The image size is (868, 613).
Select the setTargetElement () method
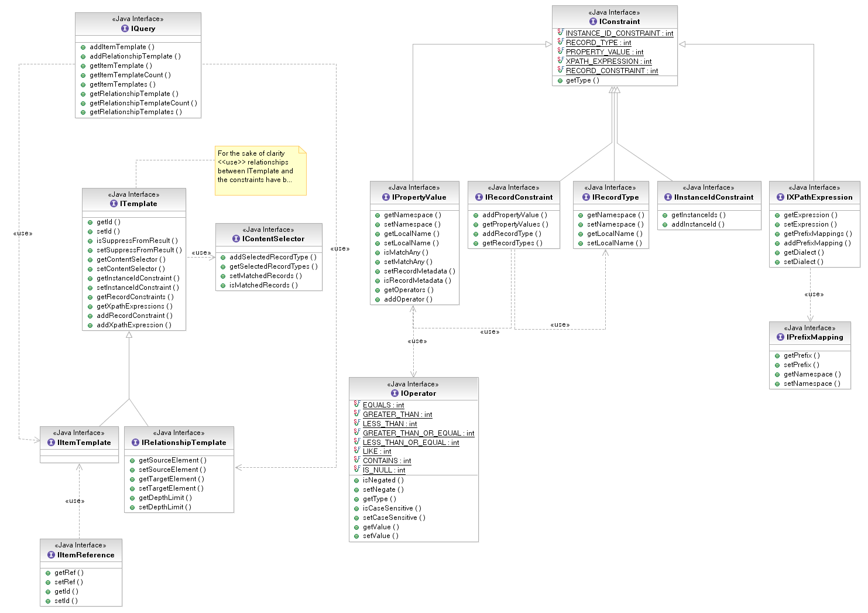coord(171,488)
